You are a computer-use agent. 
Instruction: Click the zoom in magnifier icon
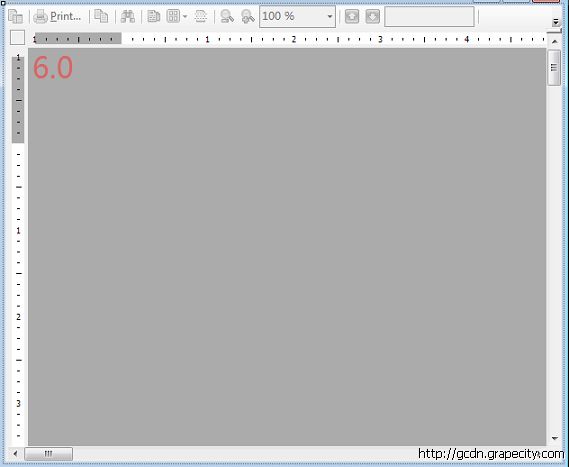point(248,17)
